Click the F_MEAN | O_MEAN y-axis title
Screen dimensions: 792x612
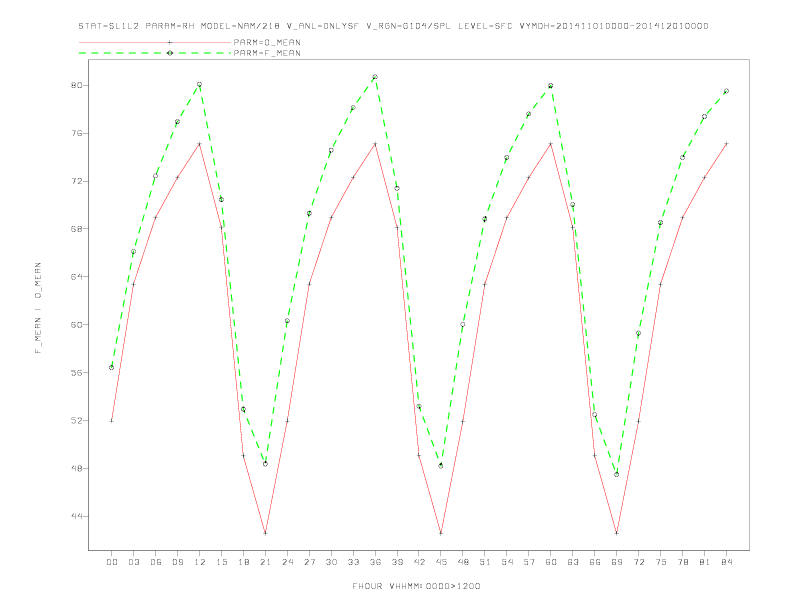[x=38, y=308]
